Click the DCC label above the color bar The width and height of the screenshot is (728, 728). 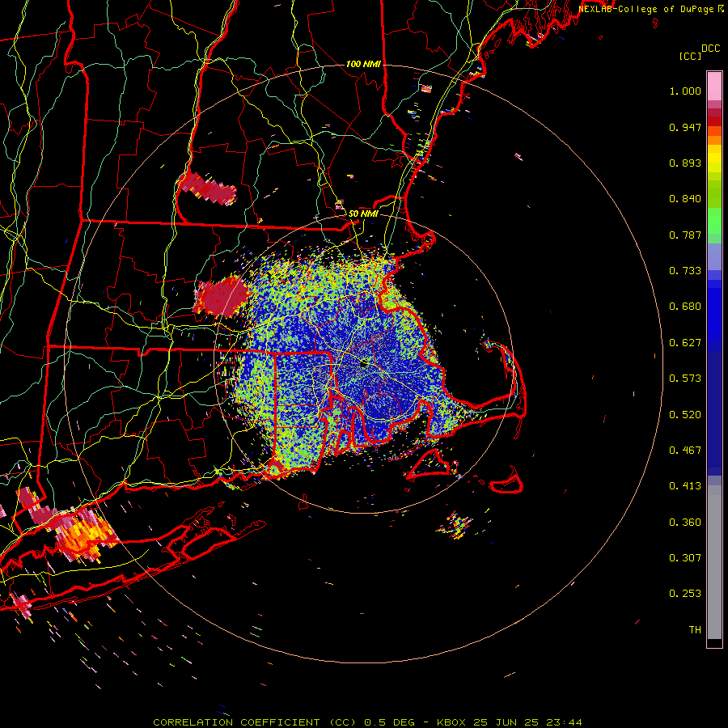pos(710,49)
